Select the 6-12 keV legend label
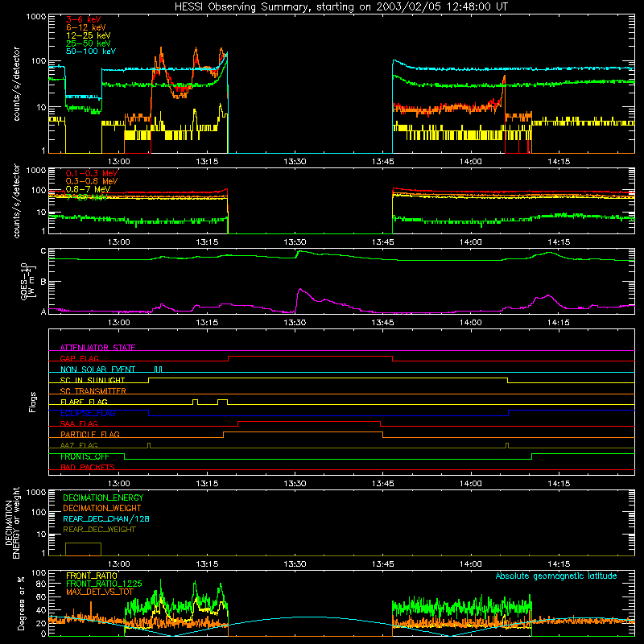Viewport: 644px width, 644px height. (x=86, y=27)
